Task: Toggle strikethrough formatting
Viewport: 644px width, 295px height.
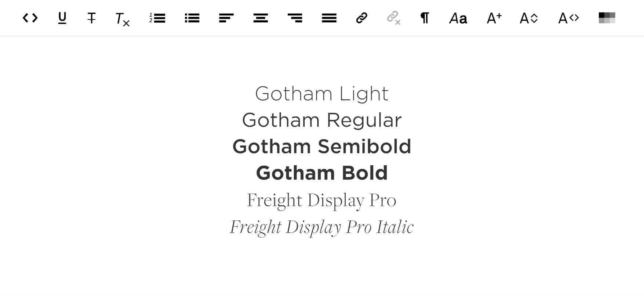Action: pos(91,18)
